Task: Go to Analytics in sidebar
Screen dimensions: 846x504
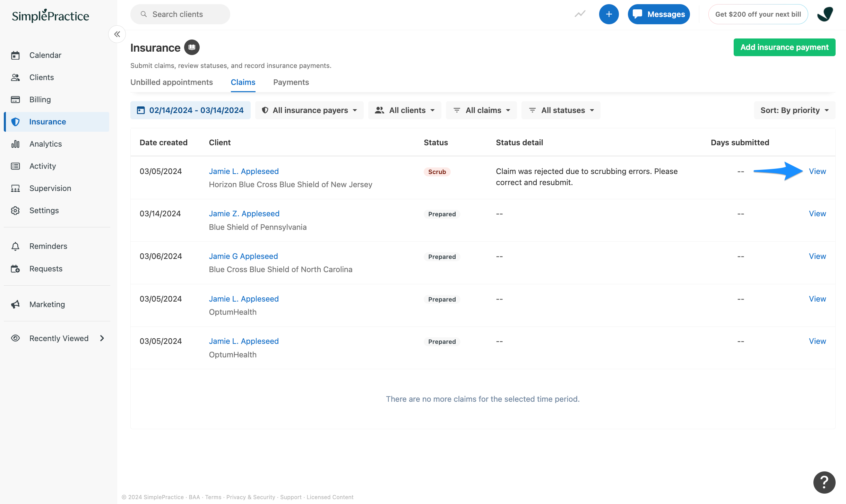Action: (x=57, y=144)
